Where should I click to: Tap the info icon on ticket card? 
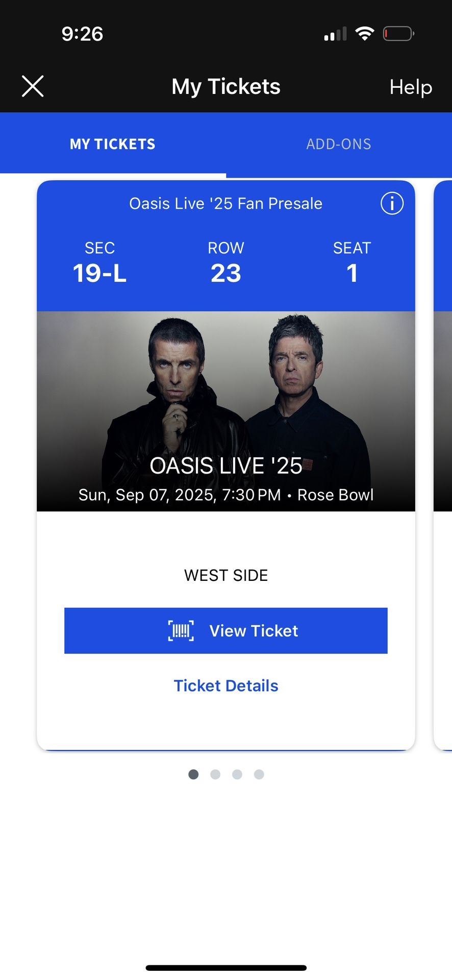point(392,204)
